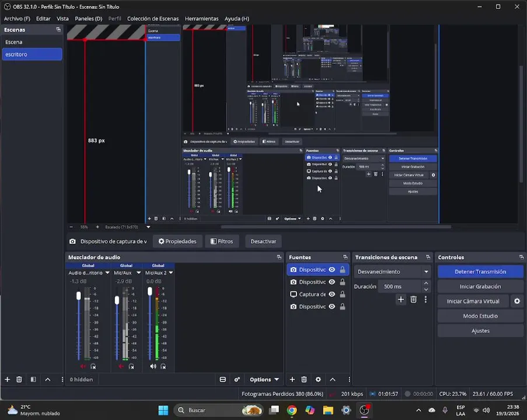The height and width of the screenshot is (420, 527).
Task: Unmute the Mic/Aux channel
Action: [x=121, y=366]
